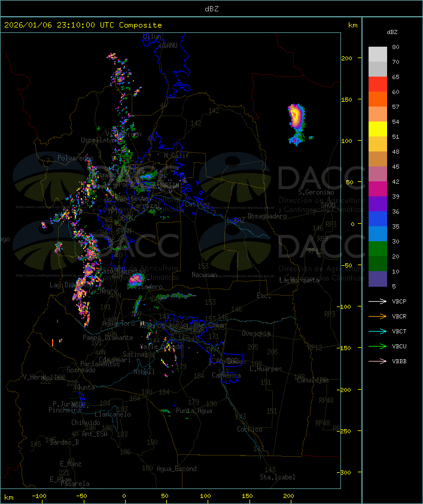
Task: Click the 'Desaguadero' map label
Action: pos(267,216)
